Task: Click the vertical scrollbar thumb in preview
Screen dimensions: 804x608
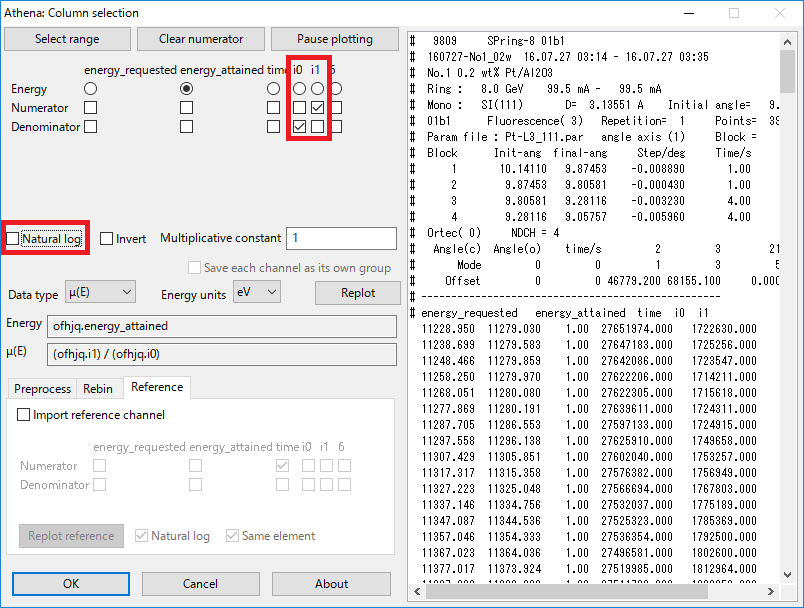Action: (788, 72)
